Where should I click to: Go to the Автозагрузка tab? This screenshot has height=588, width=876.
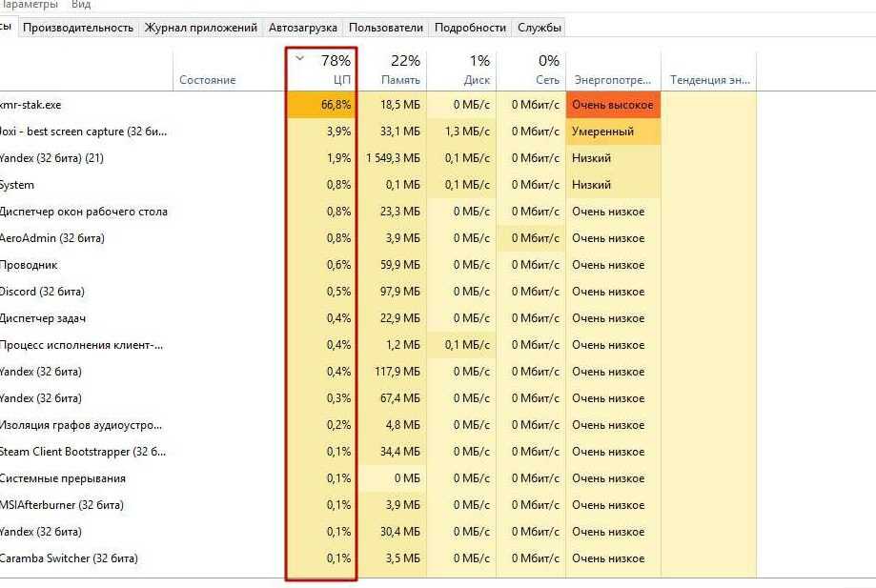click(x=302, y=28)
